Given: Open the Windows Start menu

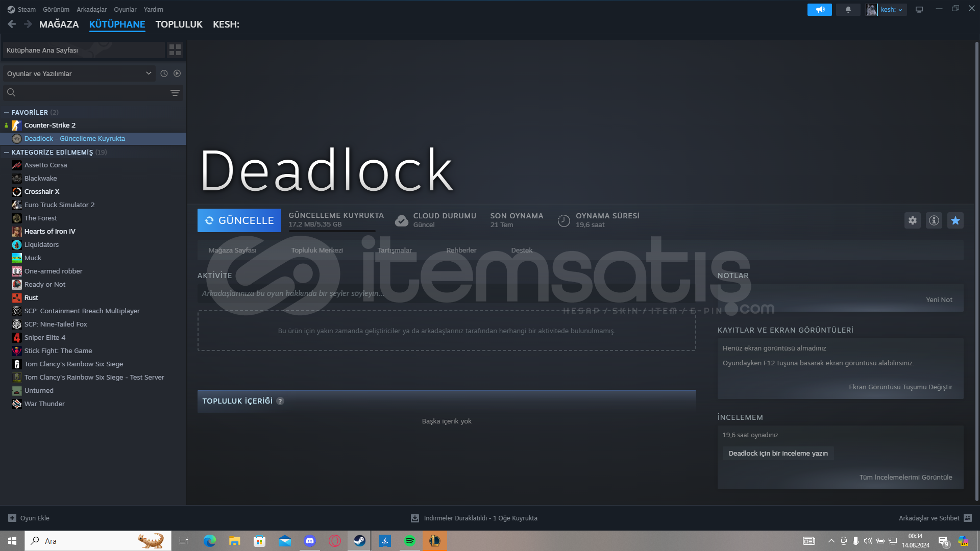Looking at the screenshot, I should tap(12, 541).
